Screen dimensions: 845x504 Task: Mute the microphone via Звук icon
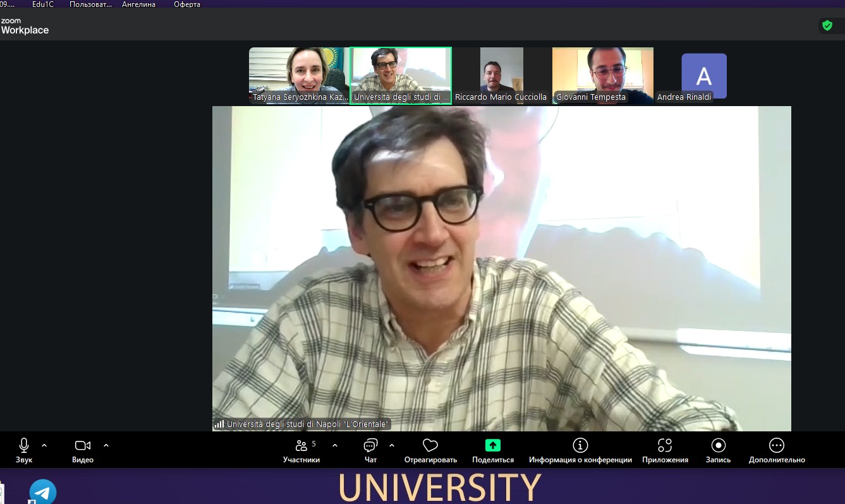pos(24,446)
